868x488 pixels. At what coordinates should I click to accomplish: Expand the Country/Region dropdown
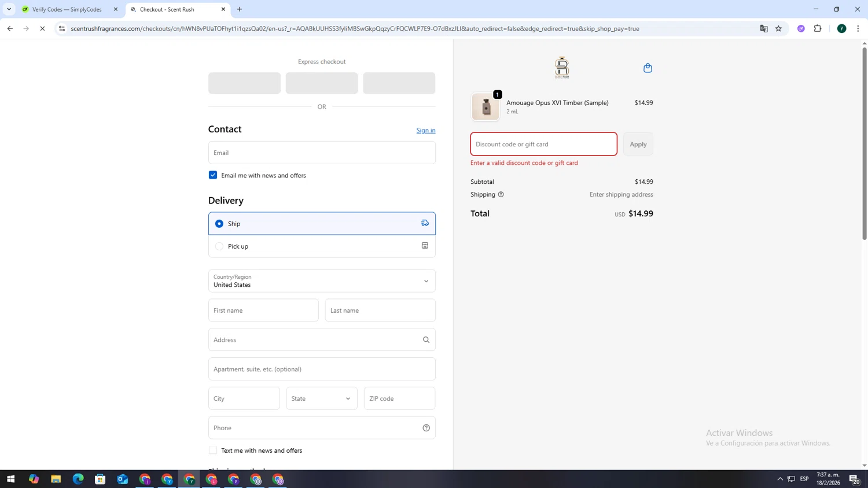322,281
